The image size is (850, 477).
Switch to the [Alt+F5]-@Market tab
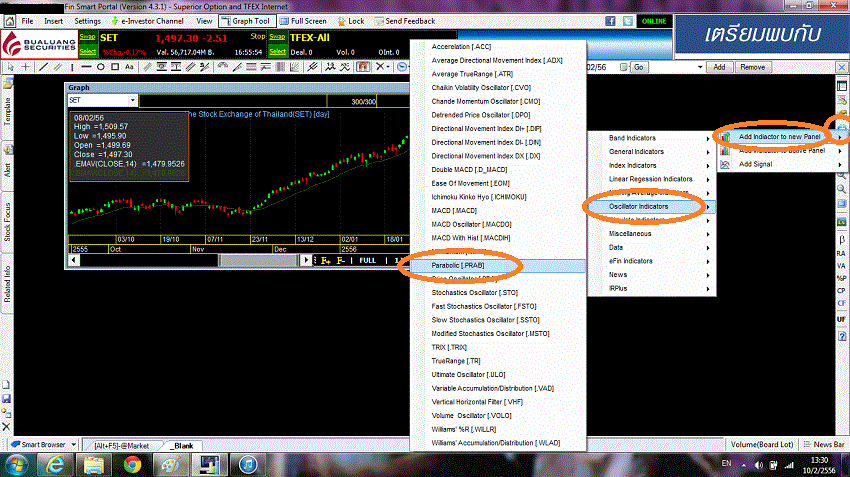click(121, 446)
